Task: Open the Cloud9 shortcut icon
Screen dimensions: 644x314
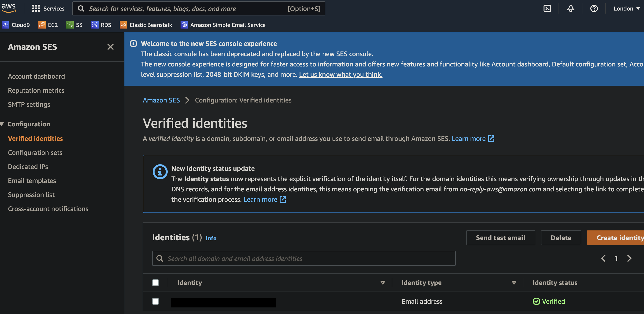Action: pos(5,25)
